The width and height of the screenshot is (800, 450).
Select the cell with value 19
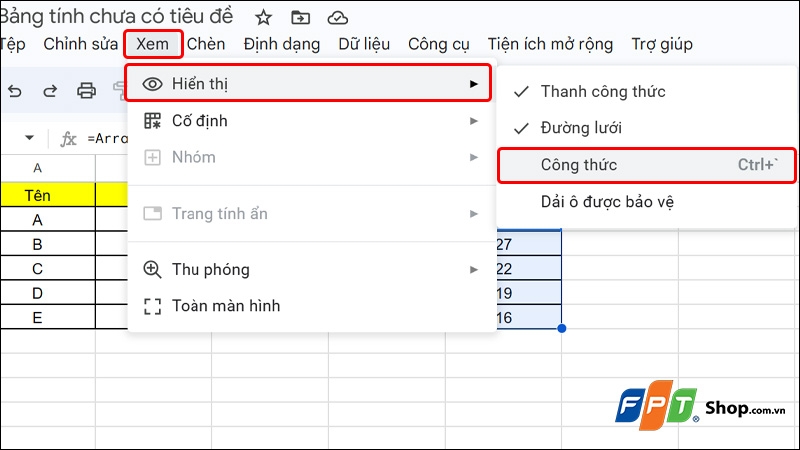coord(529,293)
